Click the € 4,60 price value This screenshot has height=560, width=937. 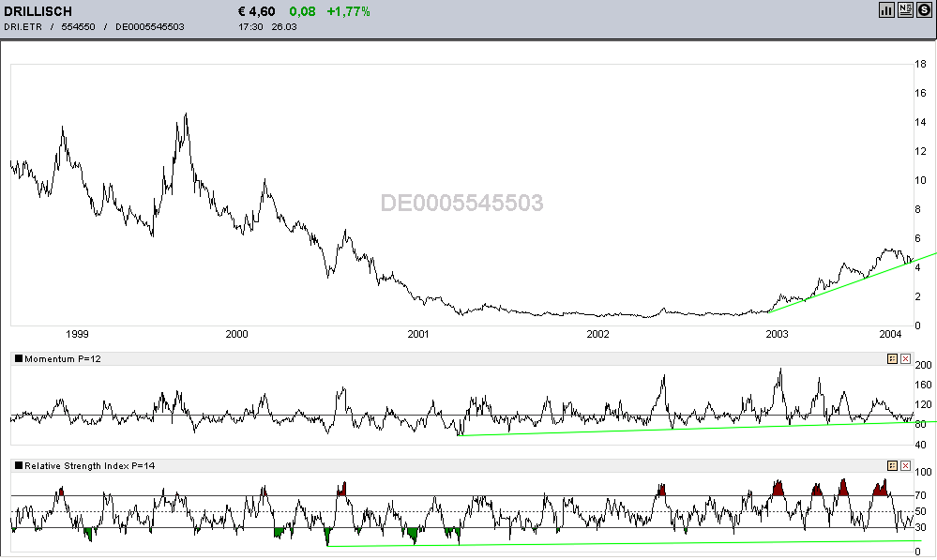click(256, 11)
